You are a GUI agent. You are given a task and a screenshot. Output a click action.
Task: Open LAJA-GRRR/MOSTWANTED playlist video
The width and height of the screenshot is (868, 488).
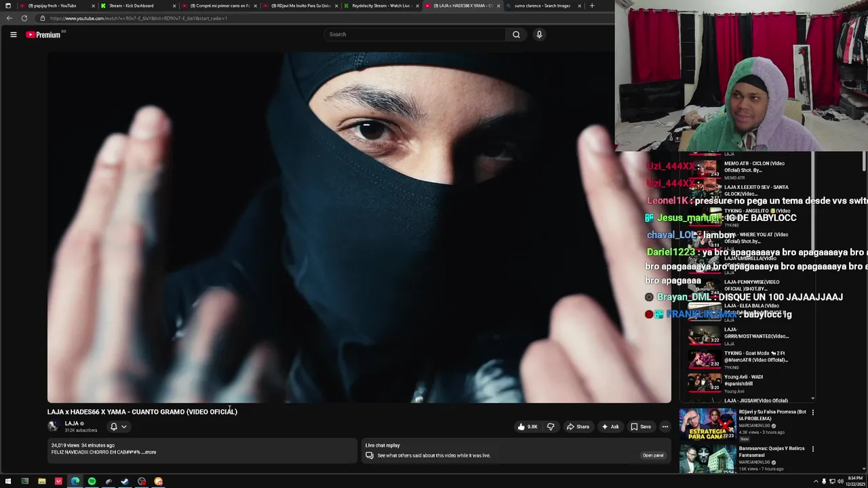(749, 335)
